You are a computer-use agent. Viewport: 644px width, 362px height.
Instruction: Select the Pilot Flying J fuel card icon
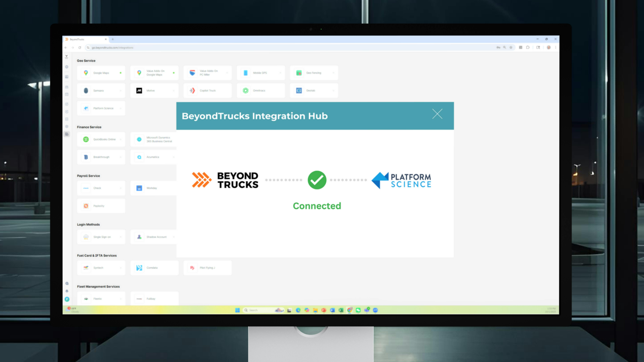pyautogui.click(x=192, y=268)
